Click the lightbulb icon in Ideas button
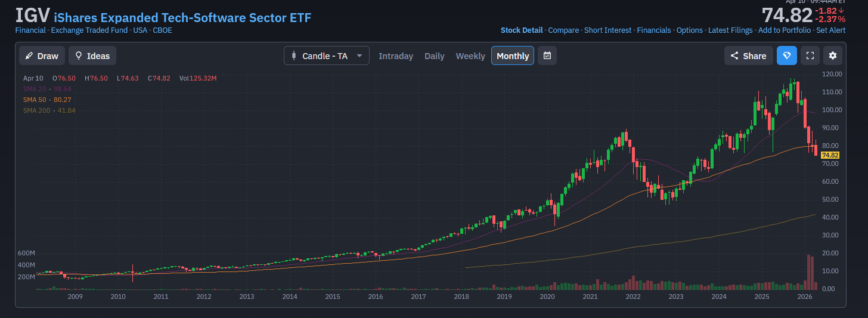The height and width of the screenshot is (318, 868). tap(78, 55)
